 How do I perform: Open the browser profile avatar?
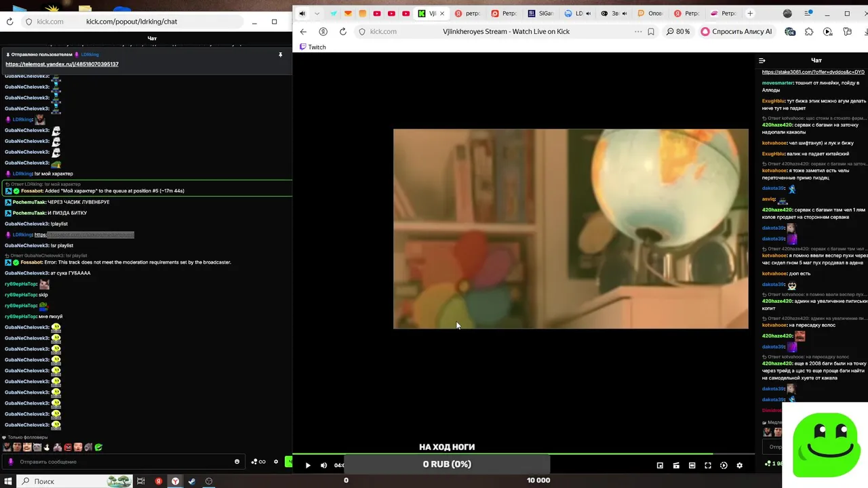pos(787,14)
